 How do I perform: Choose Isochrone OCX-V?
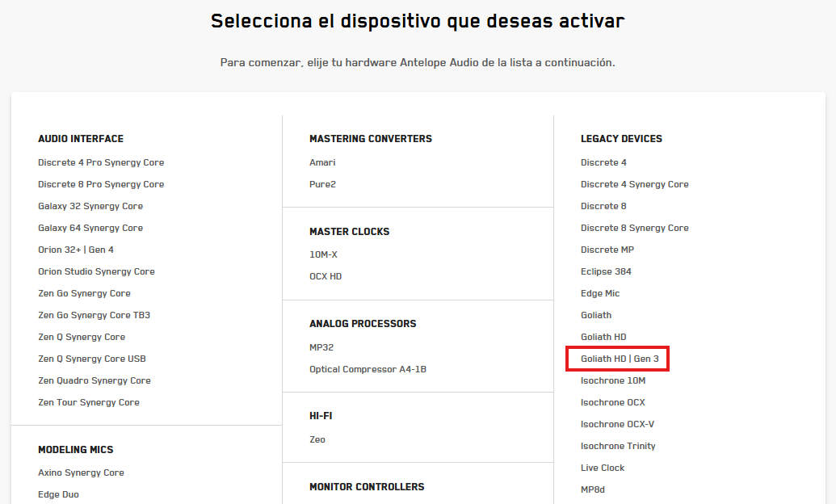click(x=617, y=425)
